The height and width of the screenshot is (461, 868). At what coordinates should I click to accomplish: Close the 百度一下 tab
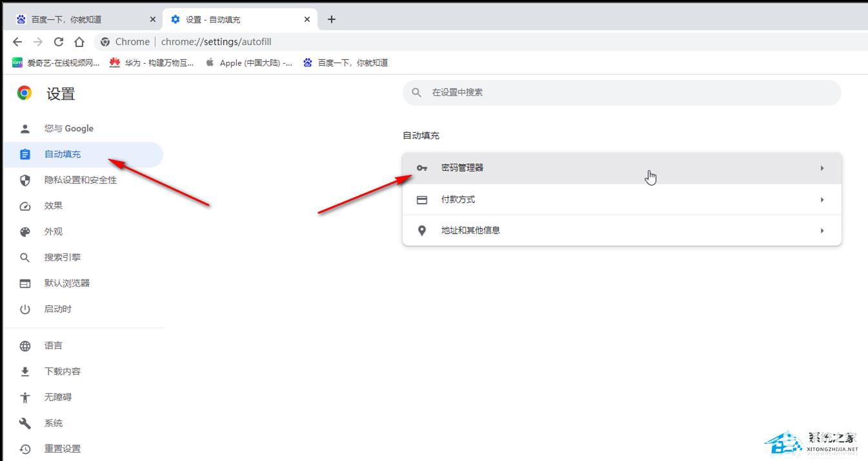pyautogui.click(x=153, y=19)
